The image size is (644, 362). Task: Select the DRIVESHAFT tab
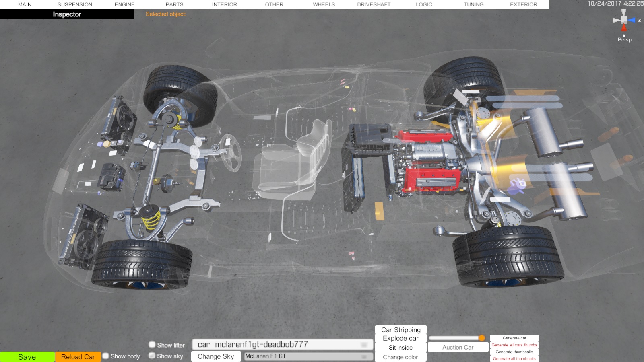(x=374, y=4)
